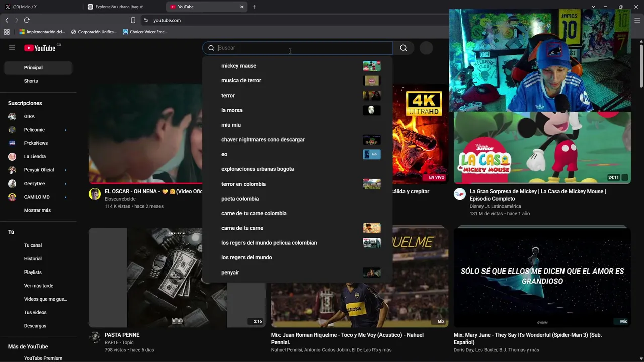
Task: Open 'EL OSCAR - OH NENA' video title
Action: (x=153, y=191)
